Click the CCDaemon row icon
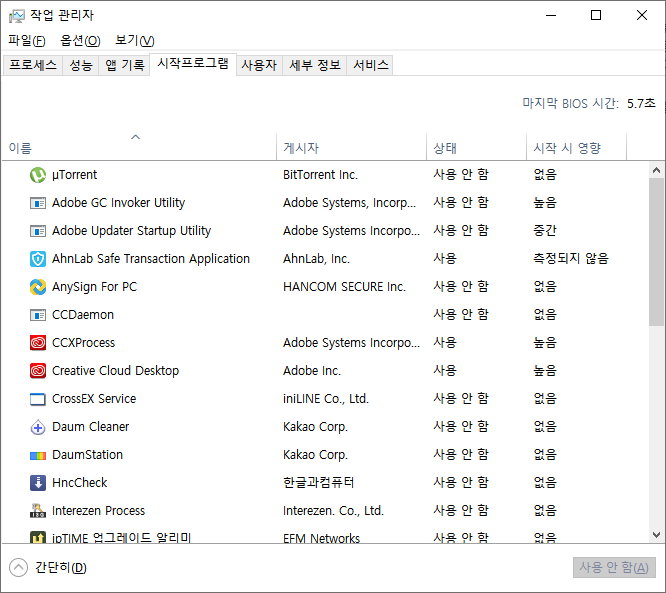The image size is (666, 593). (x=38, y=315)
